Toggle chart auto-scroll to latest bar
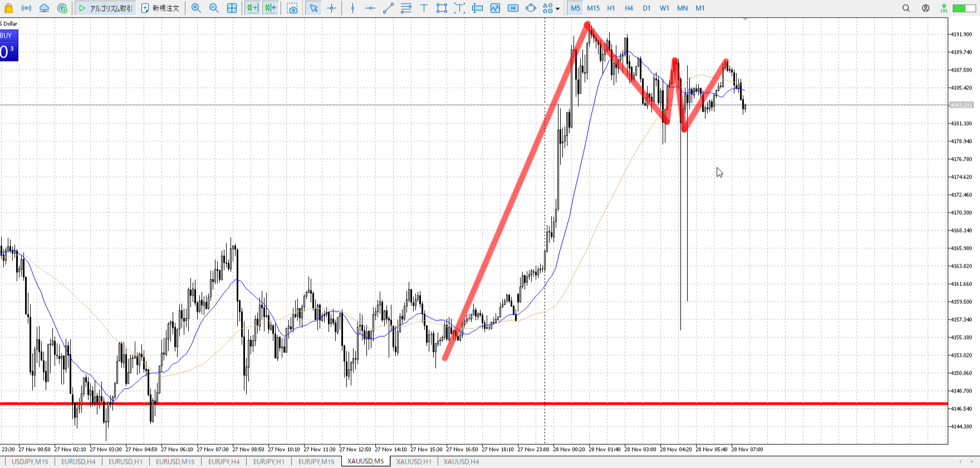 pyautogui.click(x=252, y=8)
